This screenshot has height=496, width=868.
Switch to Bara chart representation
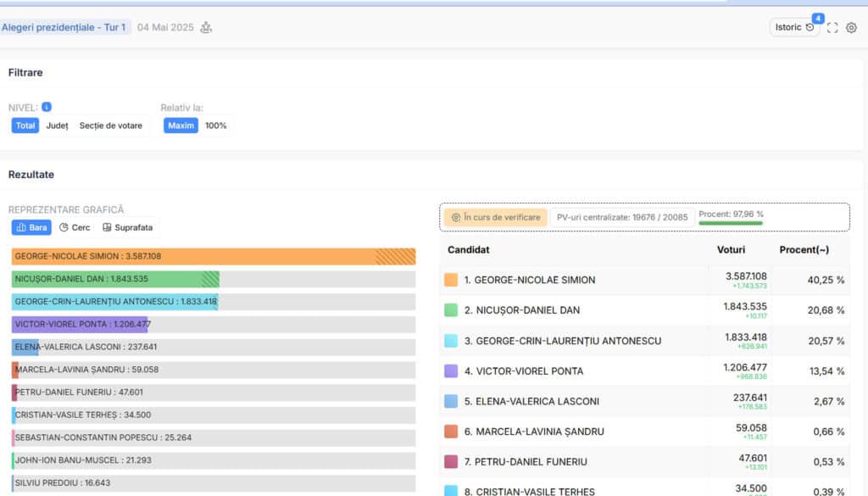point(31,227)
